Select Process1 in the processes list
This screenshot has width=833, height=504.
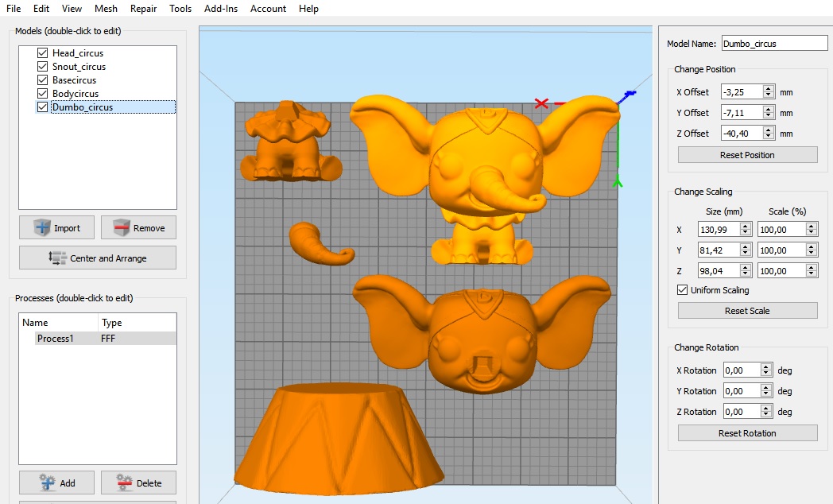click(55, 339)
